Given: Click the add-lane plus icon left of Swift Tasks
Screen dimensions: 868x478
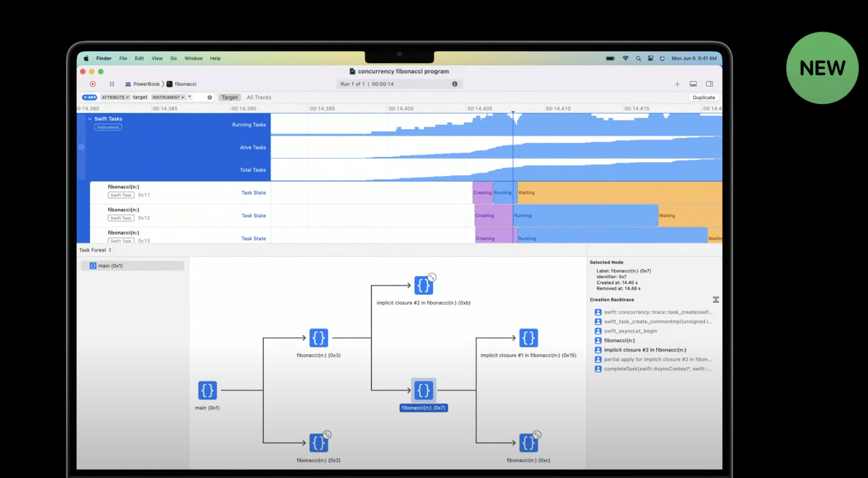Looking at the screenshot, I should 81,147.
